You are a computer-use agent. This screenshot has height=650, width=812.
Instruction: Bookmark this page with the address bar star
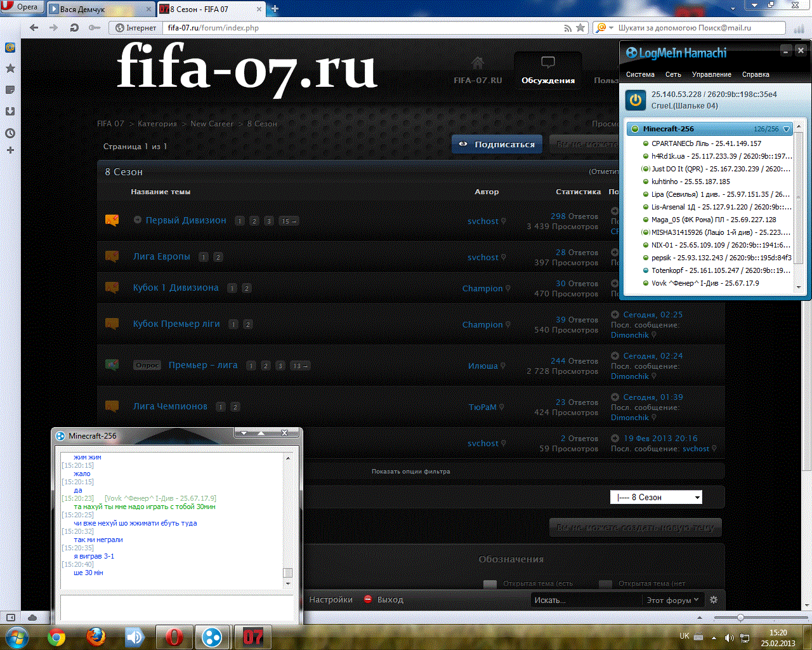pyautogui.click(x=580, y=28)
